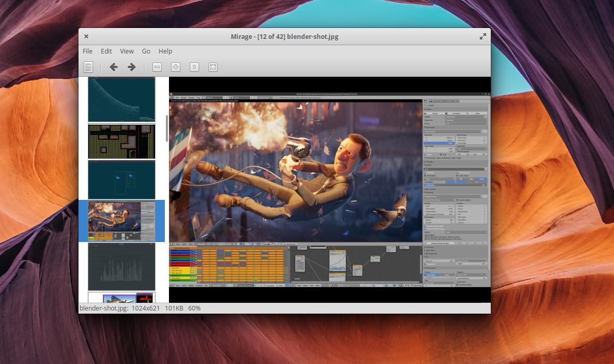Zoom out using the minus toolbar icon
Screen dimensions: 614x364
click(156, 67)
